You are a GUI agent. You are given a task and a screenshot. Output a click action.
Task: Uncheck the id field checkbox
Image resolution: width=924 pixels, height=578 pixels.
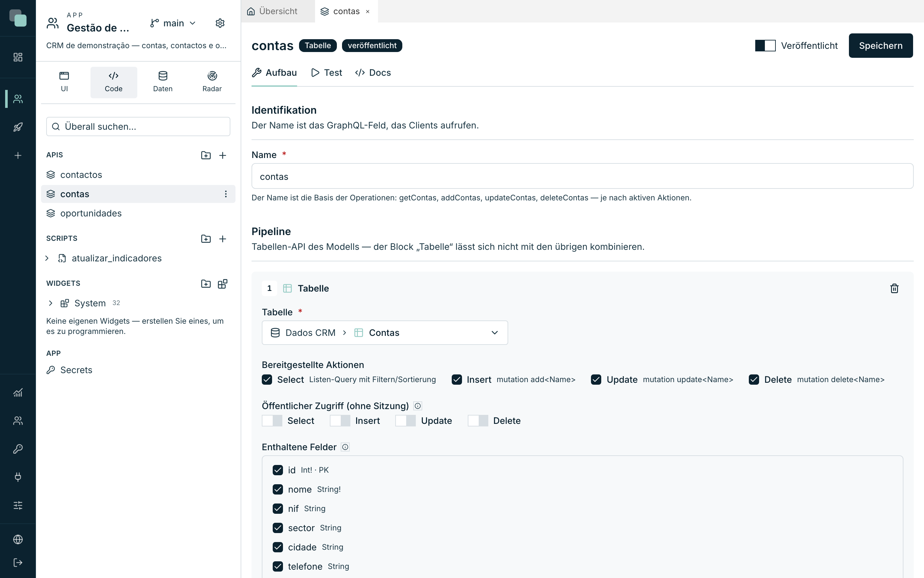click(278, 470)
